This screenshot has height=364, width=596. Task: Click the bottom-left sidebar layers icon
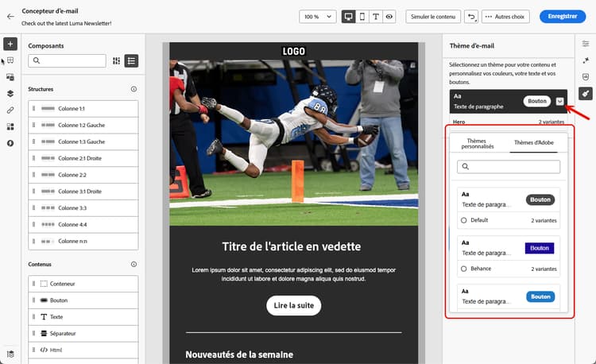[x=10, y=354]
